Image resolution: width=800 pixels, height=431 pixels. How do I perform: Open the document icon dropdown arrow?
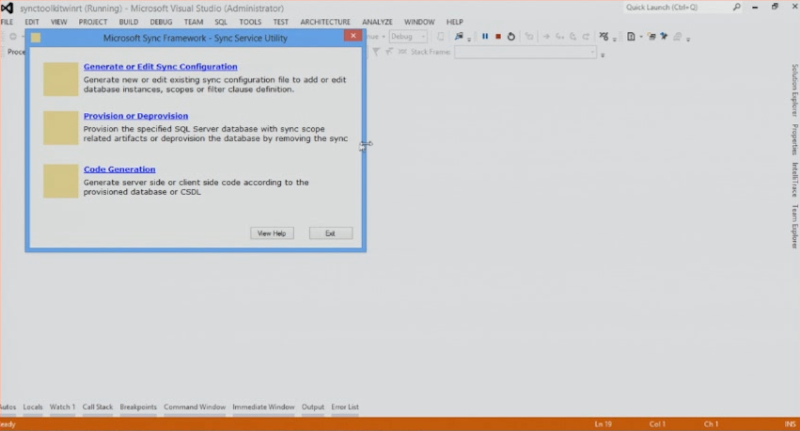click(641, 37)
